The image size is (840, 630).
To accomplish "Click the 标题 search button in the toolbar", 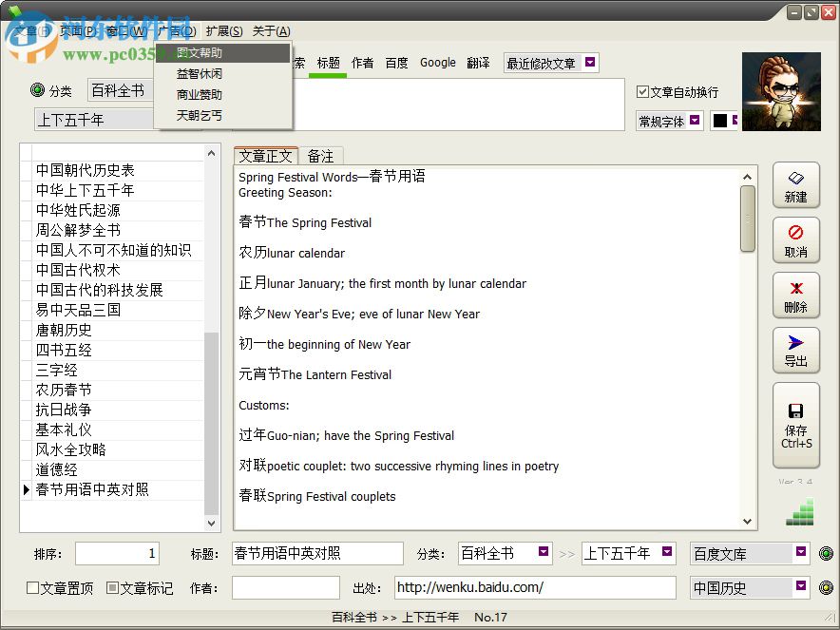I will [328, 62].
